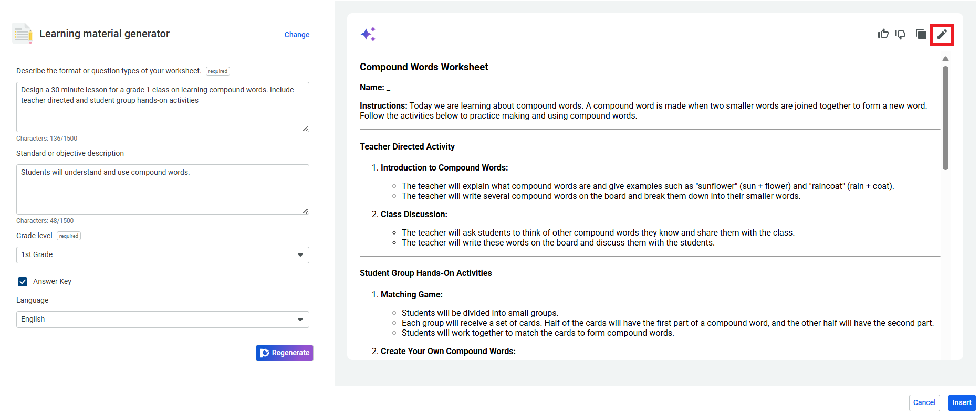This screenshot has height=415, width=980.
Task: Click the scroll up arrow in worksheet
Action: pos(945,59)
